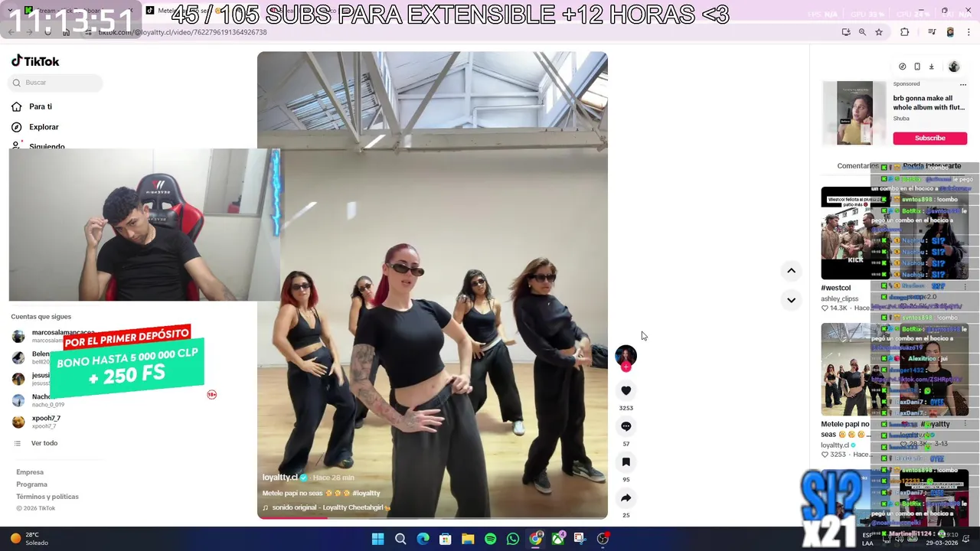Click the #loyaltty hashtag in video caption
This screenshot has height=551, width=980.
point(366,494)
